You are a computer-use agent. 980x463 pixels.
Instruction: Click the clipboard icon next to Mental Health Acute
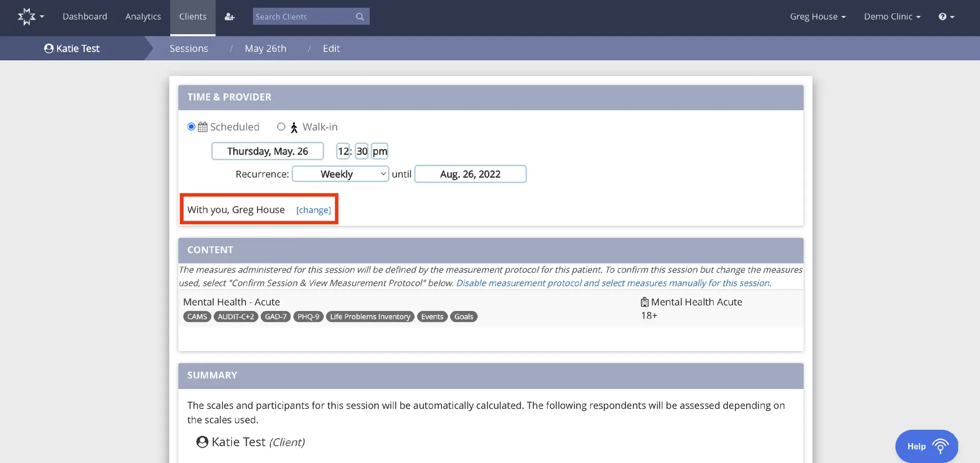[644, 301]
